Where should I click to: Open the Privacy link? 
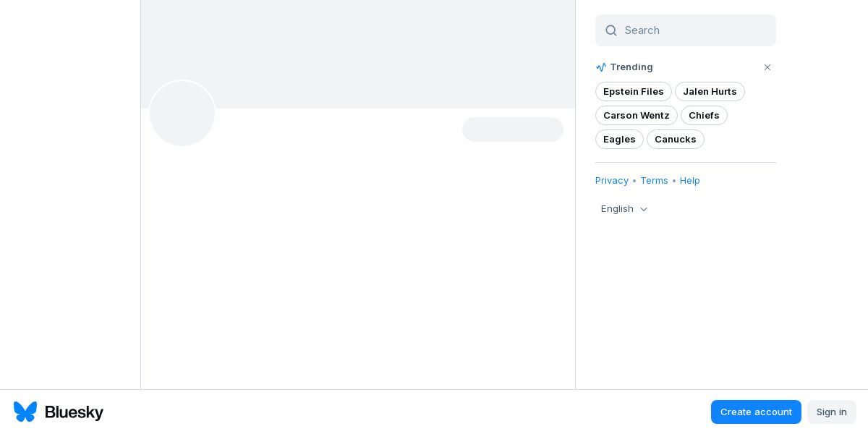(612, 181)
